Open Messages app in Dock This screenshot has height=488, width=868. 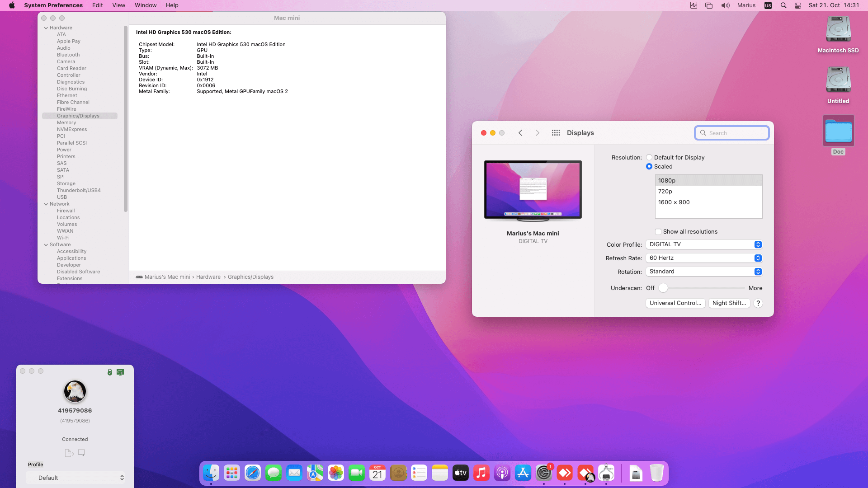(274, 473)
